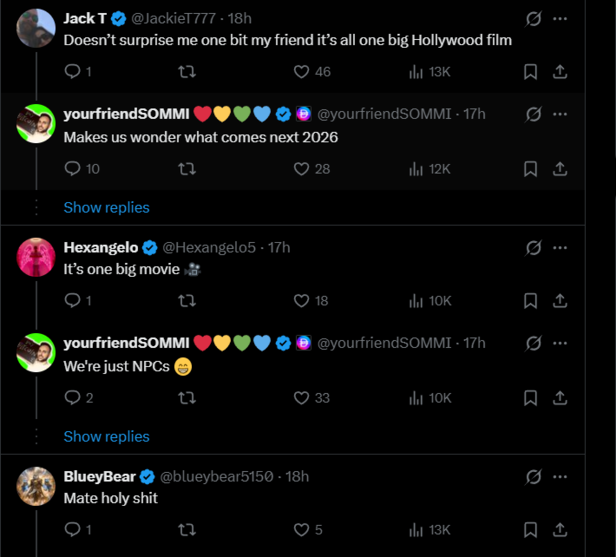View analytics of the 2026 tweet
The image size is (616, 557).
click(416, 169)
